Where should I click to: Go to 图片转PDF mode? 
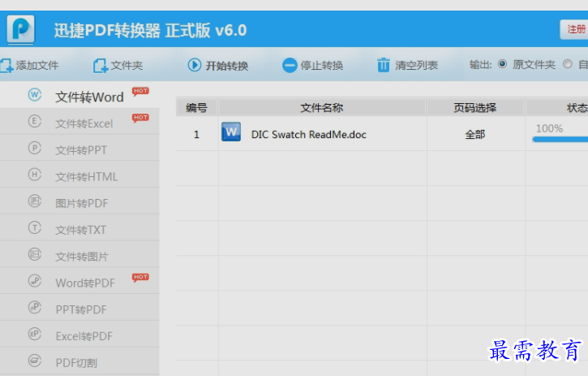(x=79, y=201)
